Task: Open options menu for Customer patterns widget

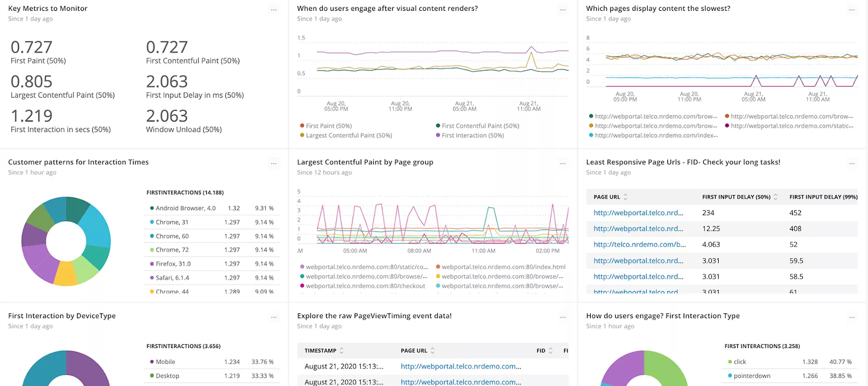Action: (274, 163)
